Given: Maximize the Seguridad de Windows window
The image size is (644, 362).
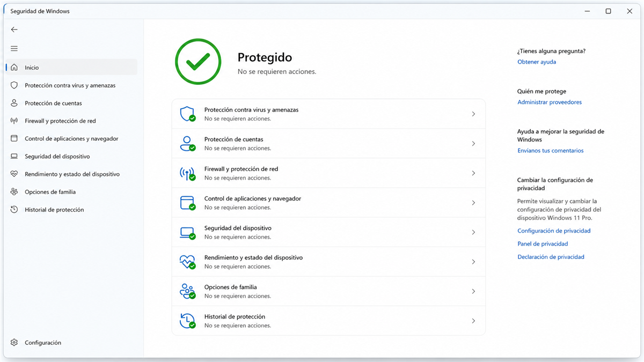Looking at the screenshot, I should click(x=608, y=11).
